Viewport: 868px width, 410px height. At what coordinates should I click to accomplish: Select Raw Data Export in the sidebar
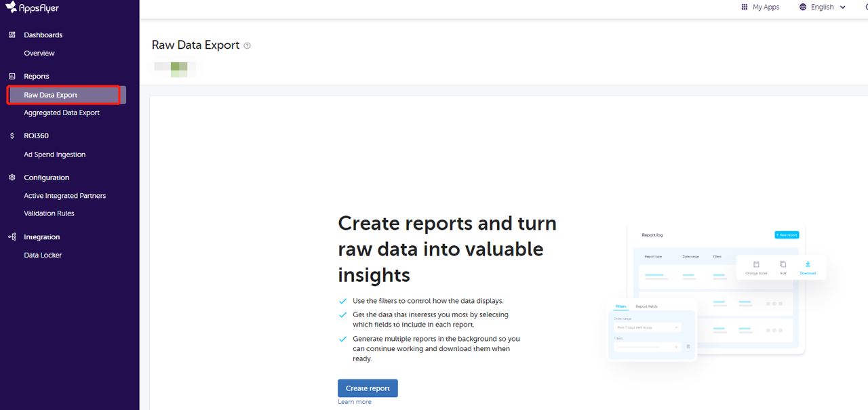coord(51,96)
